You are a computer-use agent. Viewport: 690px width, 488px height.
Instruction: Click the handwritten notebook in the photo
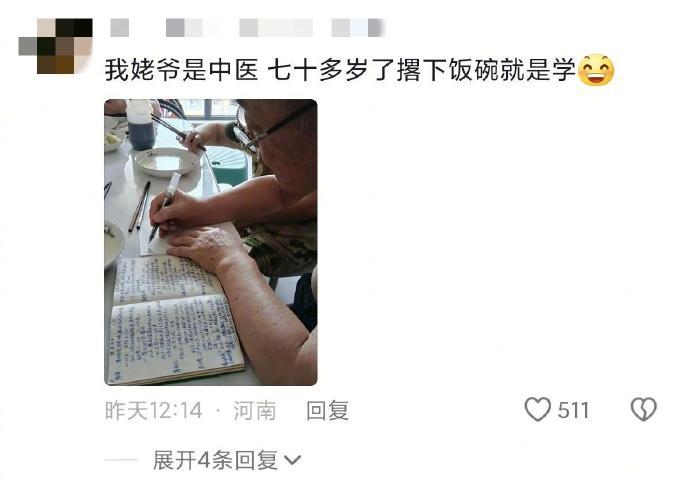coord(174,319)
